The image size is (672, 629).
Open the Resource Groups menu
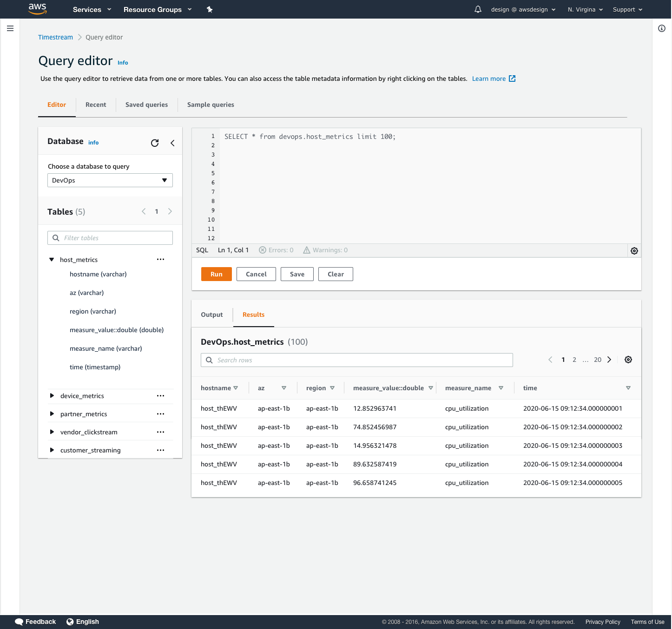158,9
